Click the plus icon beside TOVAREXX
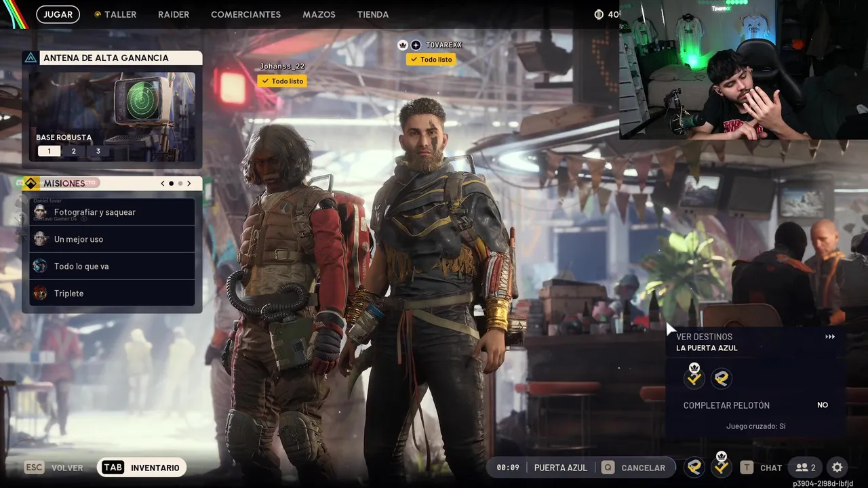This screenshot has width=868, height=488. coord(416,45)
